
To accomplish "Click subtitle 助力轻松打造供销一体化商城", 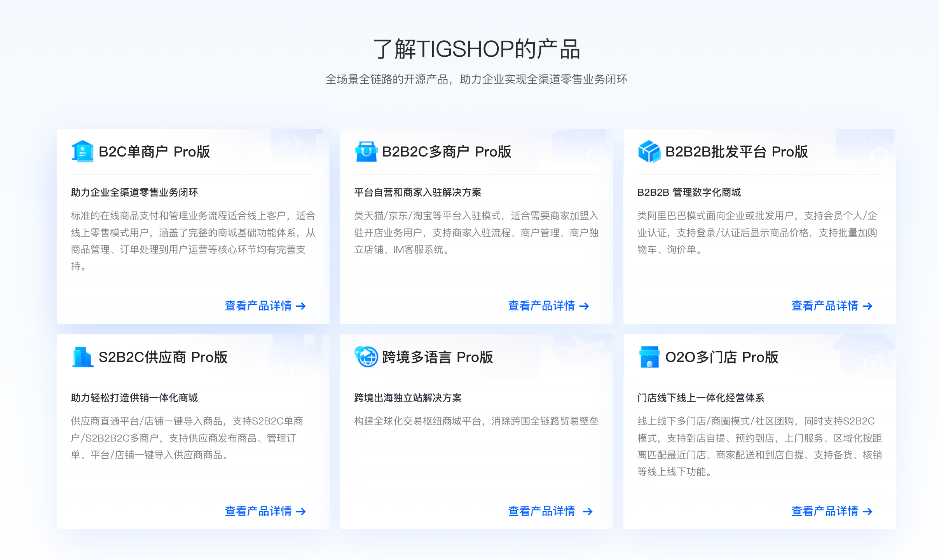I will pos(134,398).
